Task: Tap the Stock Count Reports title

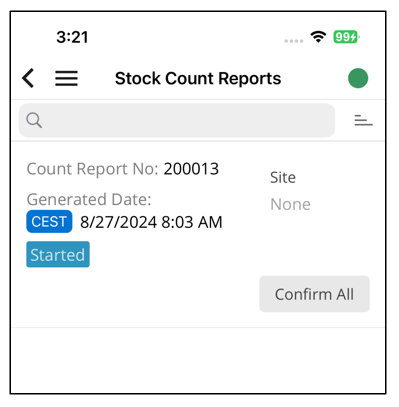Action: tap(198, 79)
